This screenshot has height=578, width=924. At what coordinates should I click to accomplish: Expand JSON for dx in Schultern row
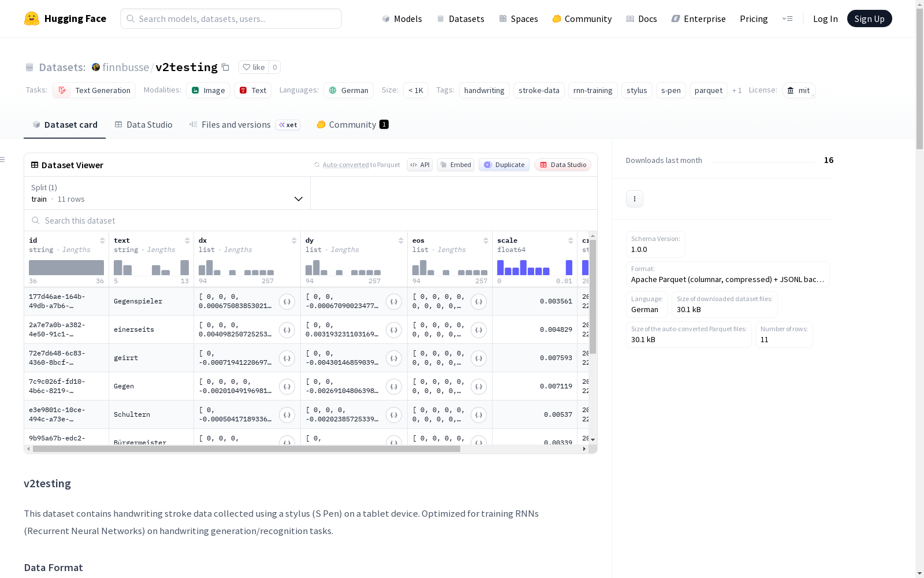click(x=287, y=415)
